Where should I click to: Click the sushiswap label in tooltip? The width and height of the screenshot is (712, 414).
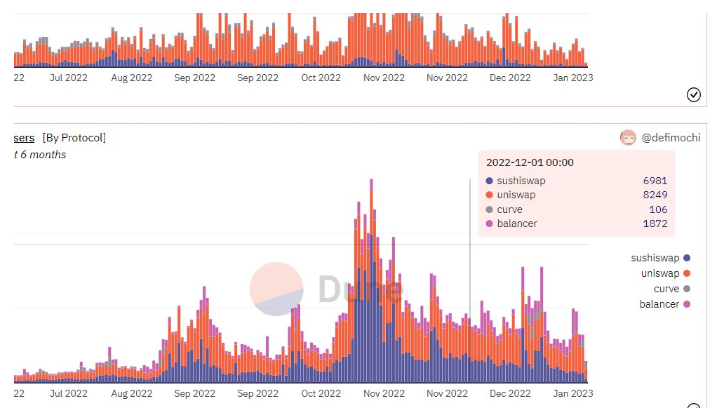[521, 181]
